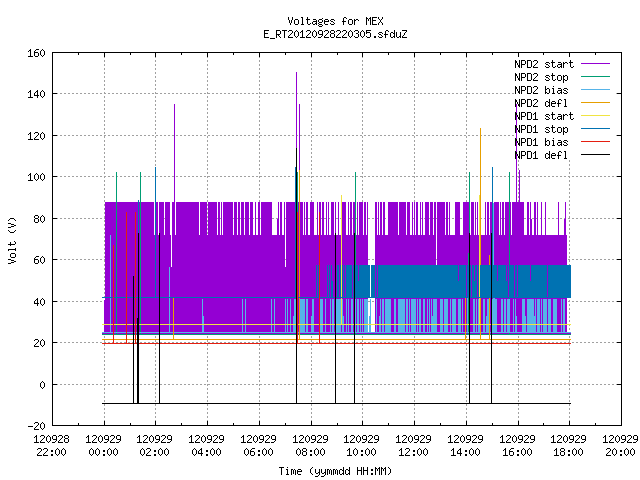Click the black NPD1 defl legend line

pos(595,155)
